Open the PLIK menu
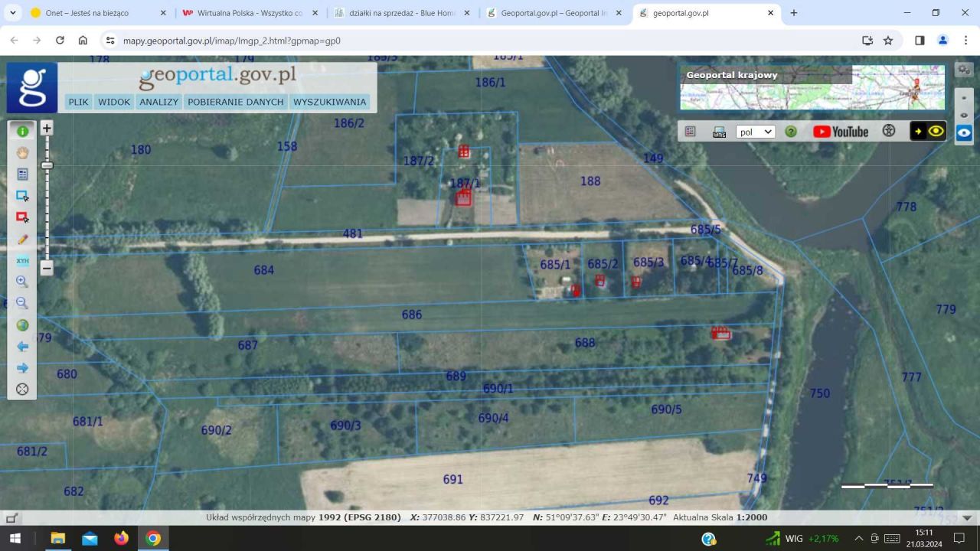This screenshot has height=551, width=980. click(x=78, y=102)
